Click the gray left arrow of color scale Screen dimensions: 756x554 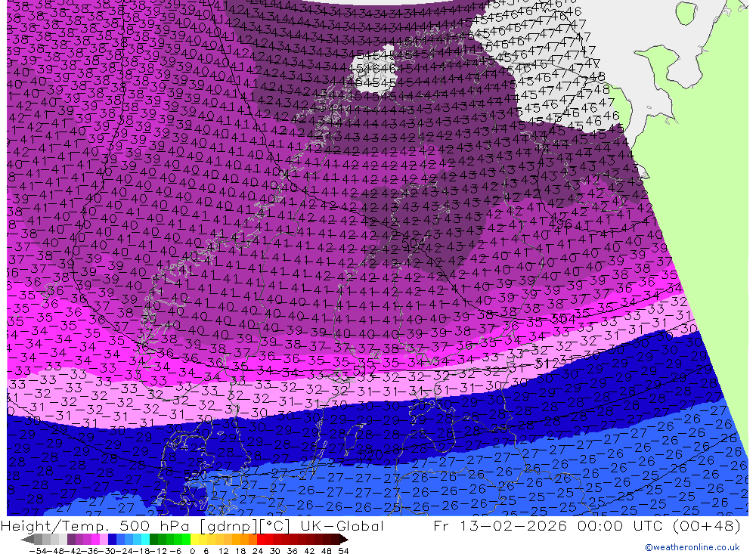click(x=27, y=539)
